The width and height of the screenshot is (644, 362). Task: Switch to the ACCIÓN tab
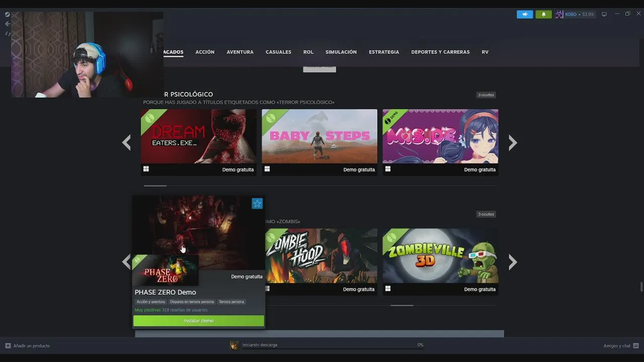coord(205,52)
